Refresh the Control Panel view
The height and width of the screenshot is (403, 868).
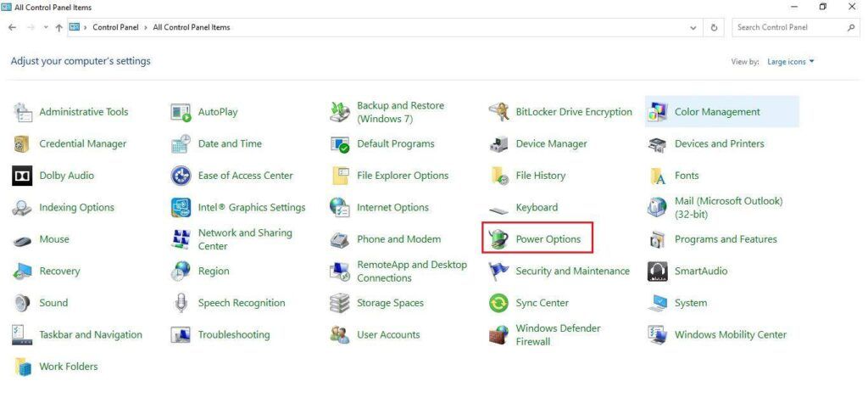pos(714,28)
